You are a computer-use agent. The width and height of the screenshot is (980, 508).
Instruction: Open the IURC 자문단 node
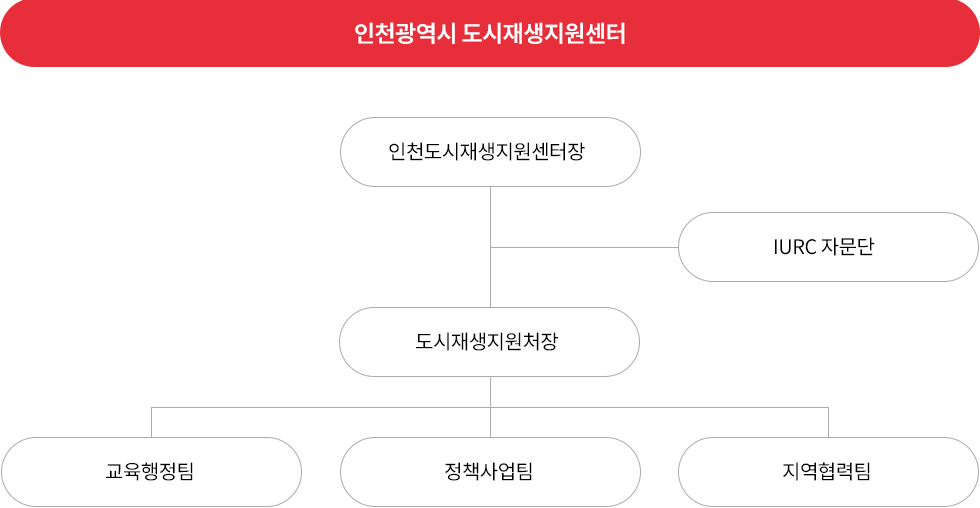[828, 247]
